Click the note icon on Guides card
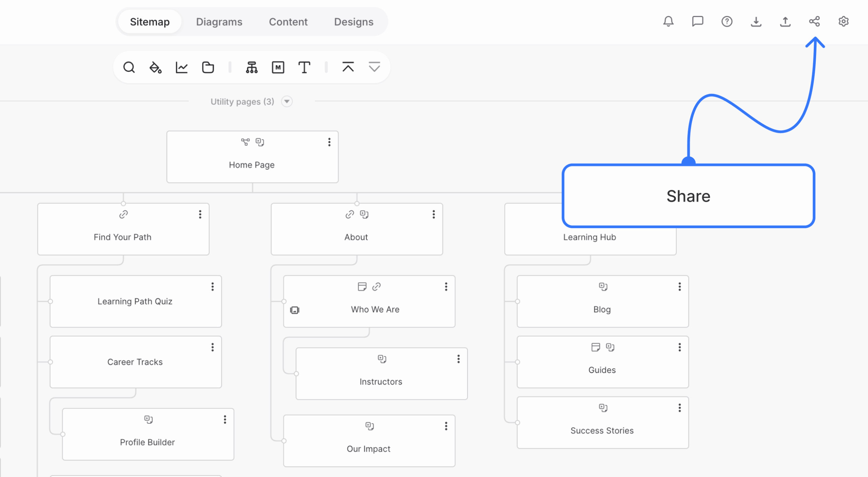868x477 pixels. (x=596, y=347)
